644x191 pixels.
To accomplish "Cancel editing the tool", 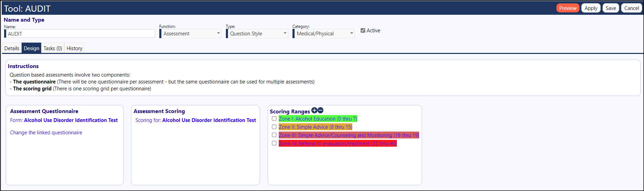I will pyautogui.click(x=632, y=8).
